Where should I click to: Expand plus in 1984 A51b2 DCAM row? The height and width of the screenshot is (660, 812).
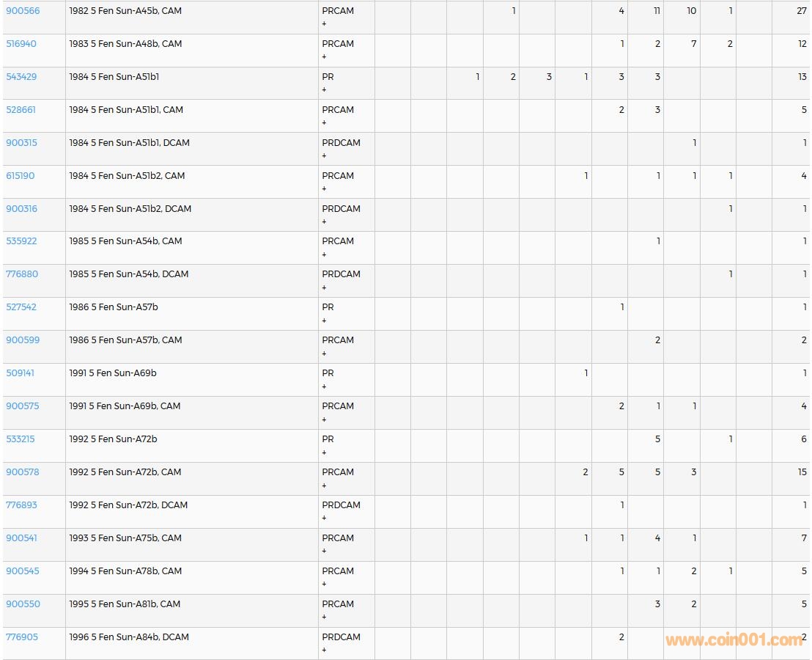325,221
